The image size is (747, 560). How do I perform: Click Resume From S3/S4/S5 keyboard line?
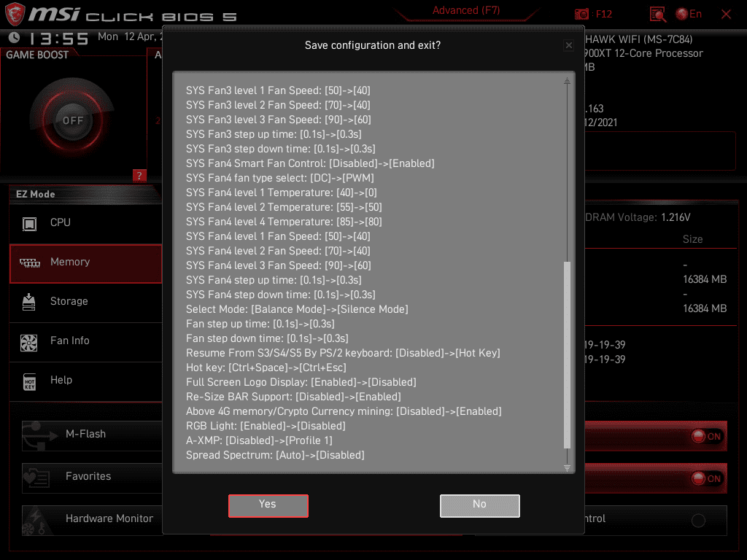point(343,353)
